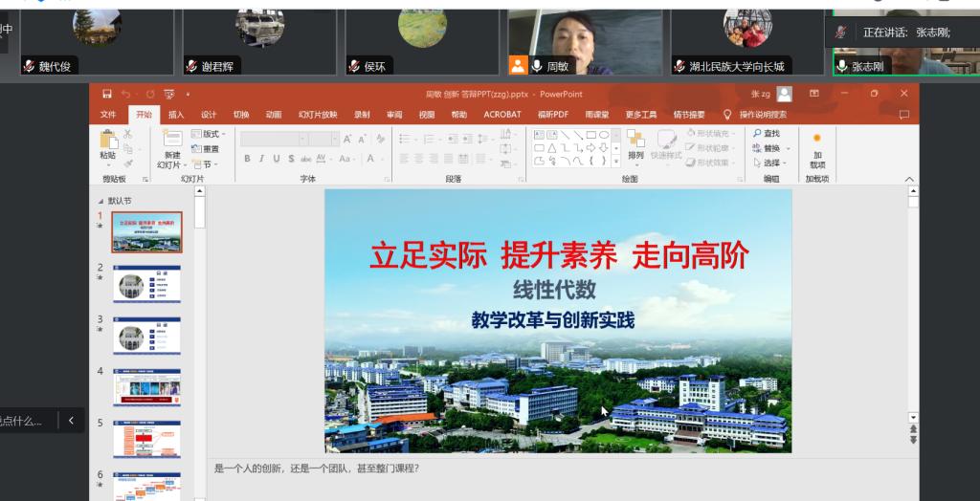Click the 新建幻灯片 (New Slide) icon
Screen dimensions: 980x501
point(171,143)
